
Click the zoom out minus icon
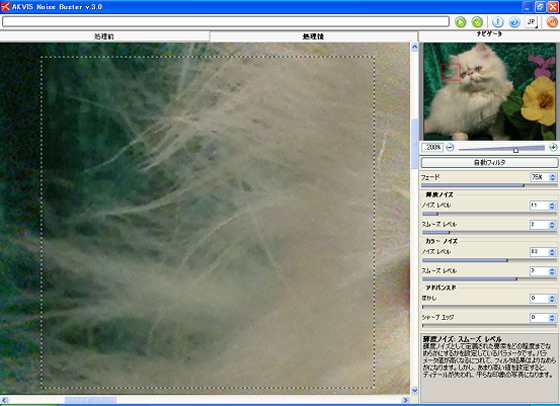(x=450, y=147)
